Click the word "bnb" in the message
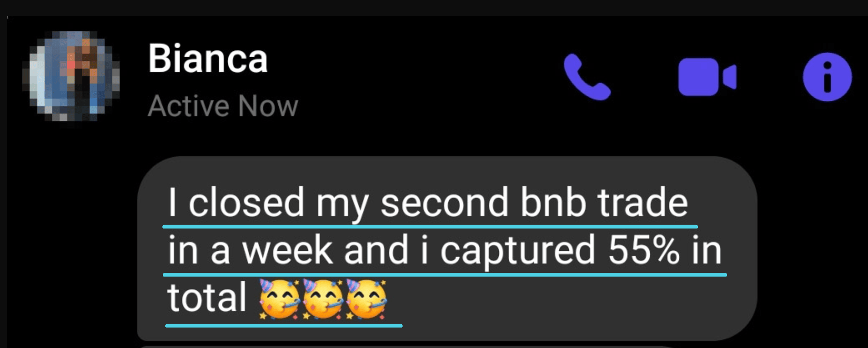The height and width of the screenshot is (348, 868). 553,202
